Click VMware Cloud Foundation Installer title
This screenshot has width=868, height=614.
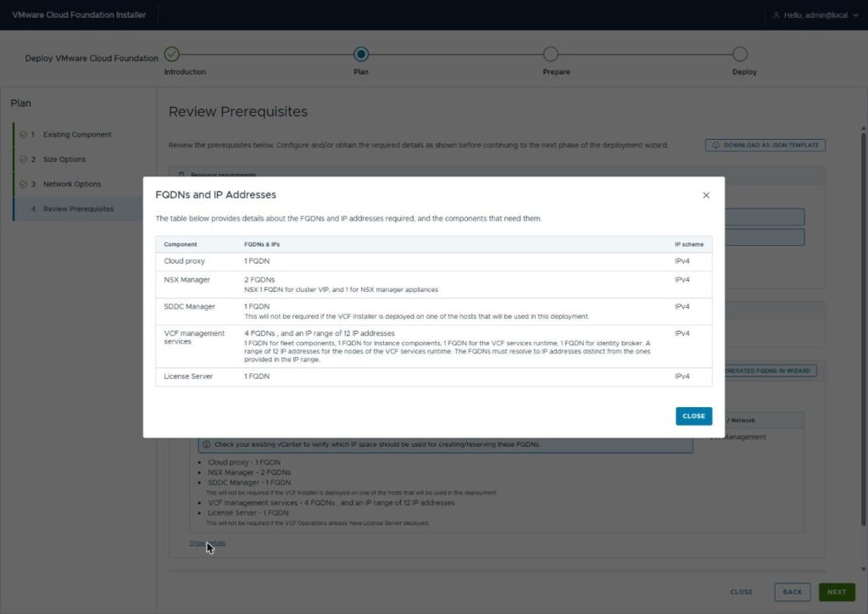click(79, 15)
